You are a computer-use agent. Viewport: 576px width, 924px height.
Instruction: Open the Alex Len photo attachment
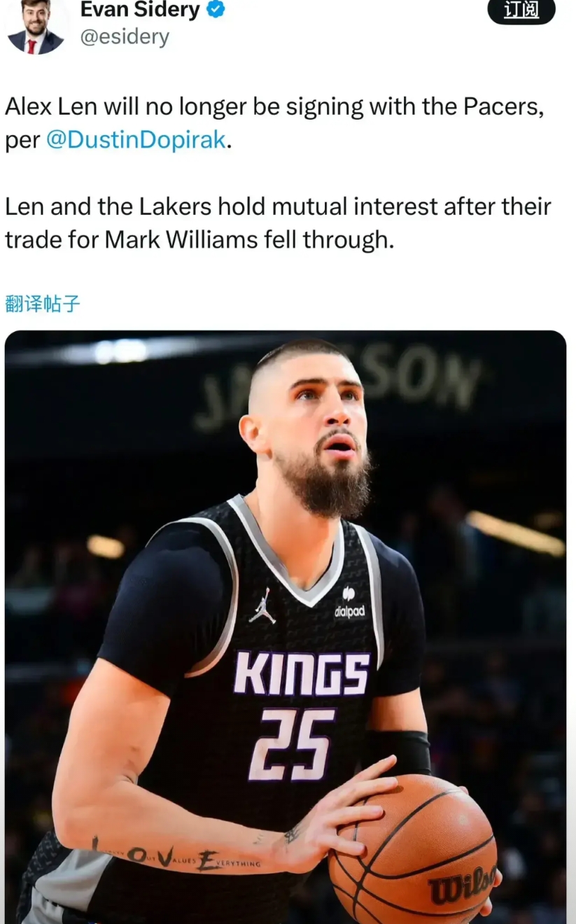286,627
